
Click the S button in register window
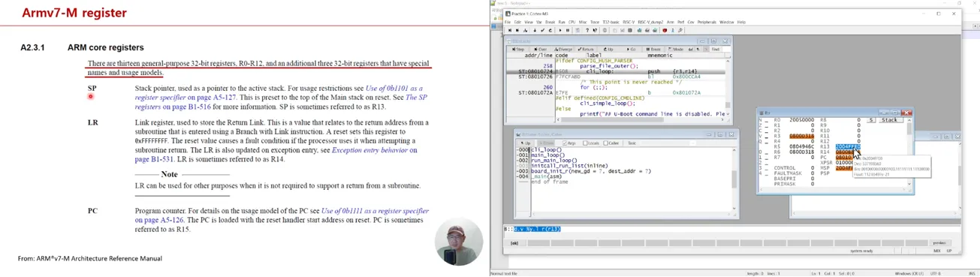[871, 120]
